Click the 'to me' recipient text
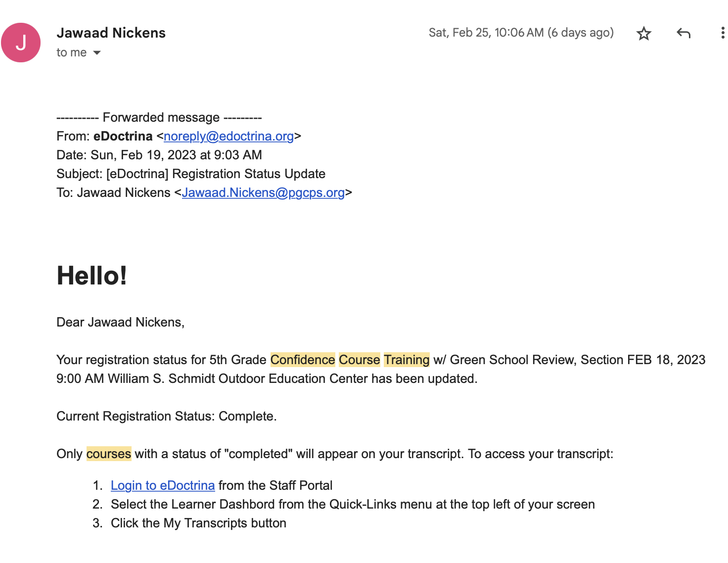This screenshot has width=728, height=563. [x=72, y=52]
